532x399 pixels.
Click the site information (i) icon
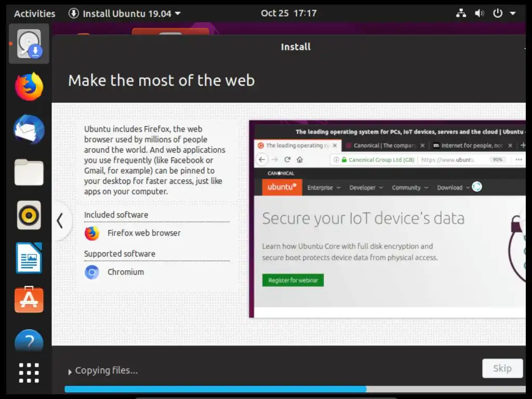(336, 159)
